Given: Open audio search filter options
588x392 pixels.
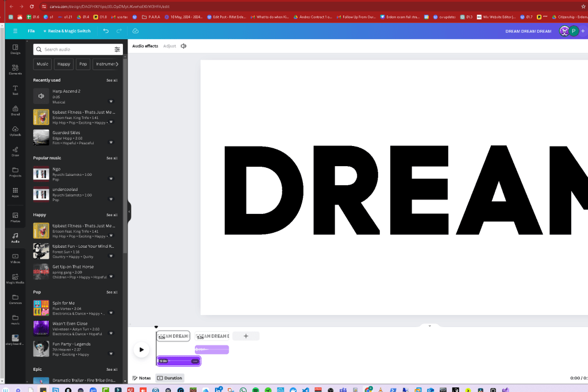Looking at the screenshot, I should pyautogui.click(x=117, y=49).
